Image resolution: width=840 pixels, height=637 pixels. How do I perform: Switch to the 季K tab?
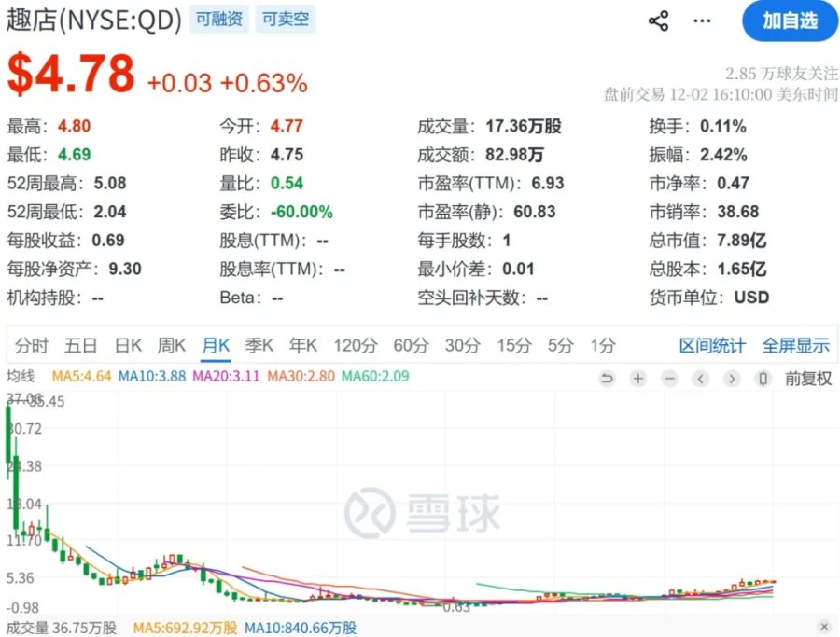pos(259,346)
